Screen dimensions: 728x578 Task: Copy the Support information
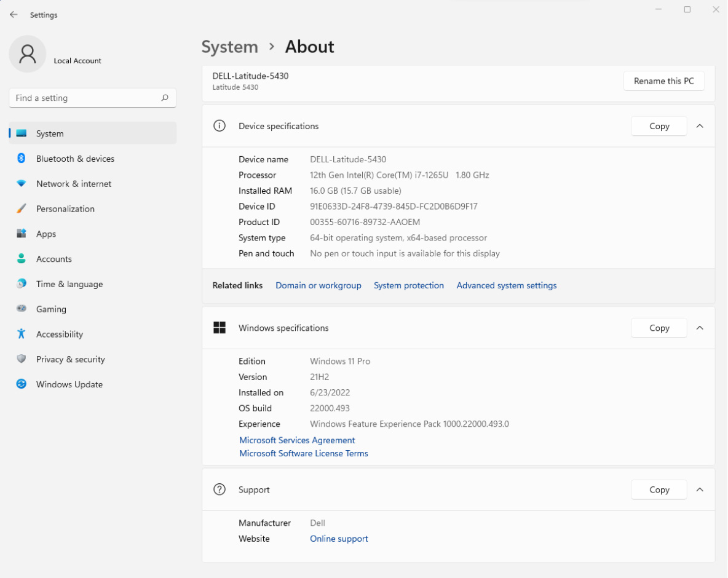tap(659, 490)
